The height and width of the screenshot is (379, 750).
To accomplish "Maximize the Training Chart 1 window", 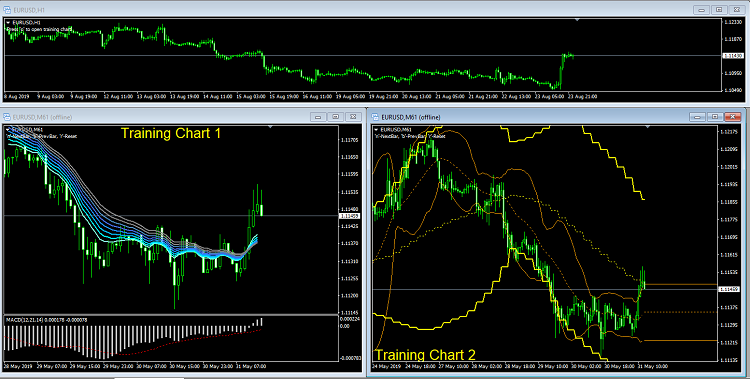I will coord(335,117).
